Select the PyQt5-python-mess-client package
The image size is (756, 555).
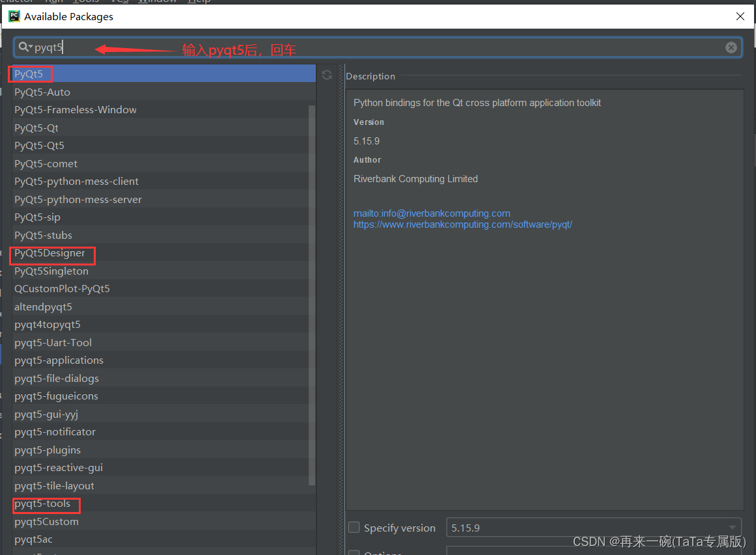pyautogui.click(x=164, y=181)
